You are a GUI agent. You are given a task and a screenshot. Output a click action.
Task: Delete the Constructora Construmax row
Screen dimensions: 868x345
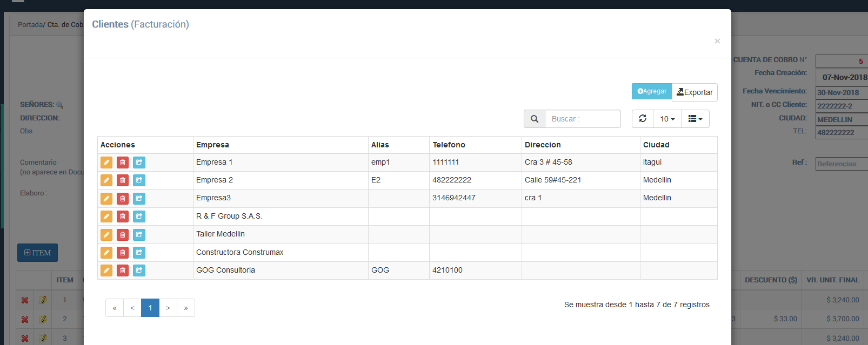click(123, 253)
